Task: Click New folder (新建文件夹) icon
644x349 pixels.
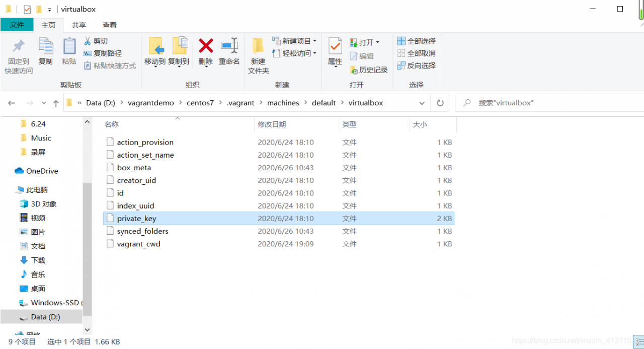Action: point(258,46)
